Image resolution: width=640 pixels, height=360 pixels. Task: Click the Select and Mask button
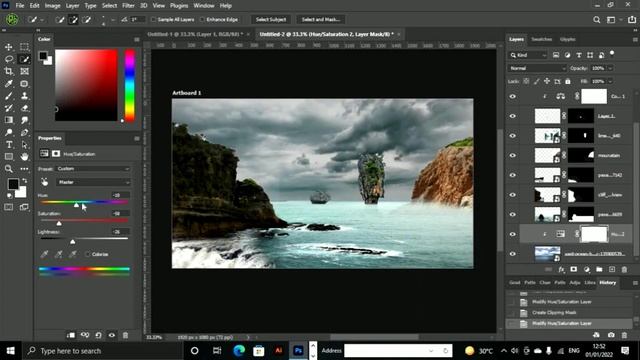pos(321,19)
